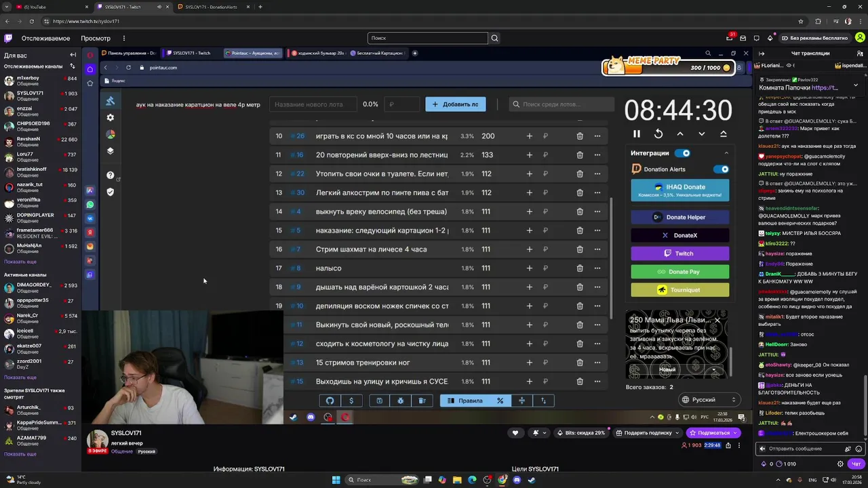Image resolution: width=868 pixels, height=488 pixels.
Task: Open the Twitch search field Поиск
Action: pos(428,38)
